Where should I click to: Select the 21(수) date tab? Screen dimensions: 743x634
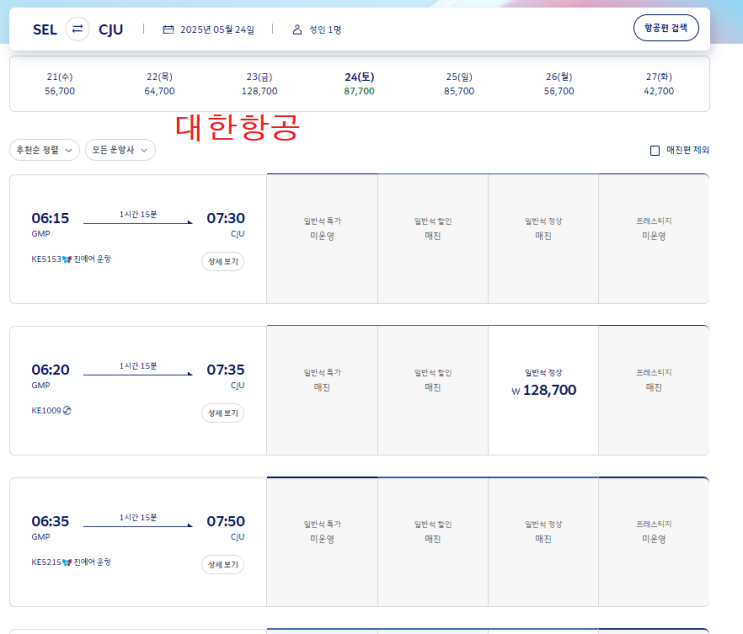(x=59, y=83)
